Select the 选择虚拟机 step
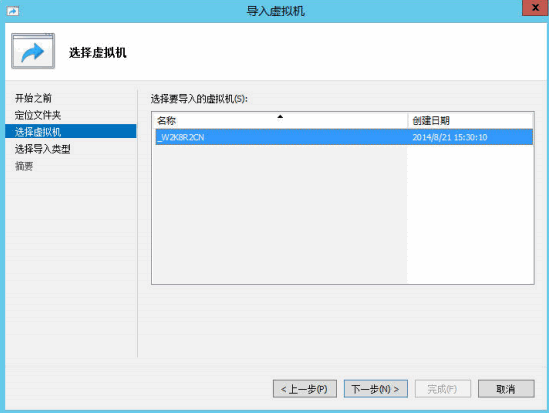This screenshot has width=549, height=413. pyautogui.click(x=71, y=131)
